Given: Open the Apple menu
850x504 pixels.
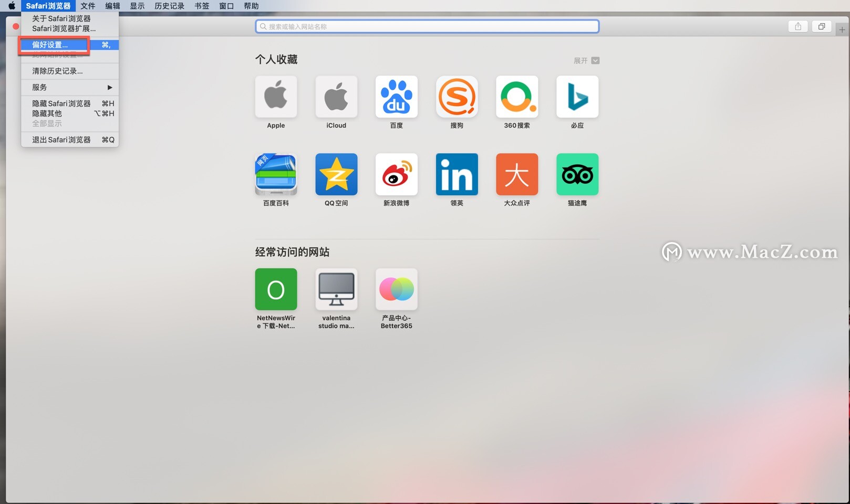Looking at the screenshot, I should point(12,6).
